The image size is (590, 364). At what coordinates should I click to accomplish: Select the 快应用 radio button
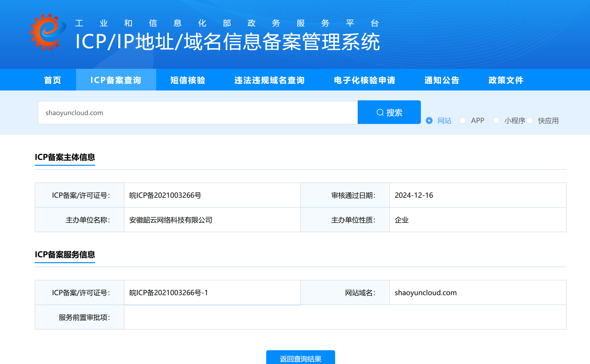pyautogui.click(x=530, y=121)
